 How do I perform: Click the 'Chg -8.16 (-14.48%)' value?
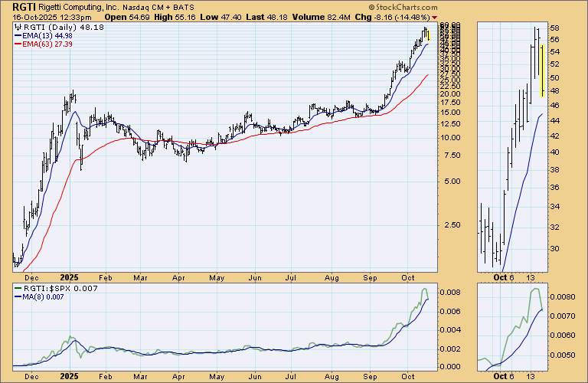(392, 18)
